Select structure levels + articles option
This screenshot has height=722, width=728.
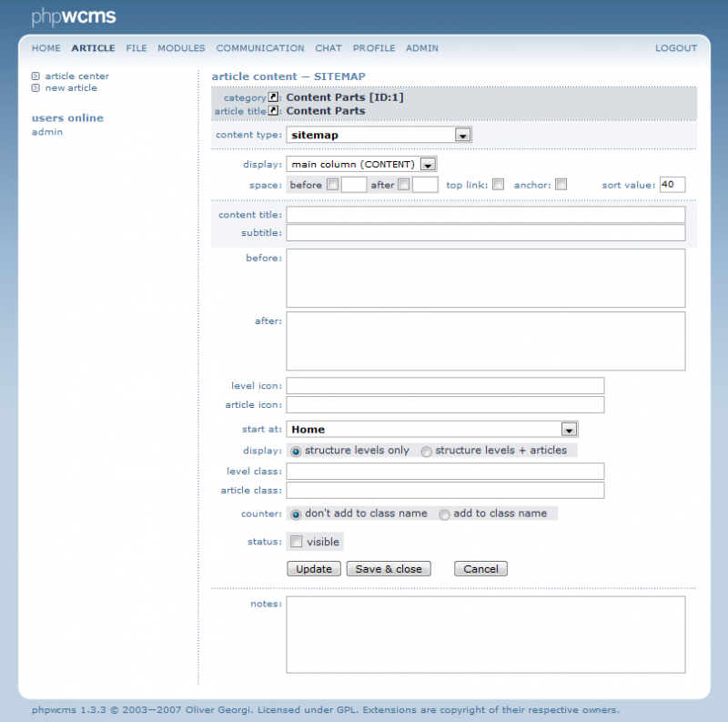pyautogui.click(x=426, y=452)
